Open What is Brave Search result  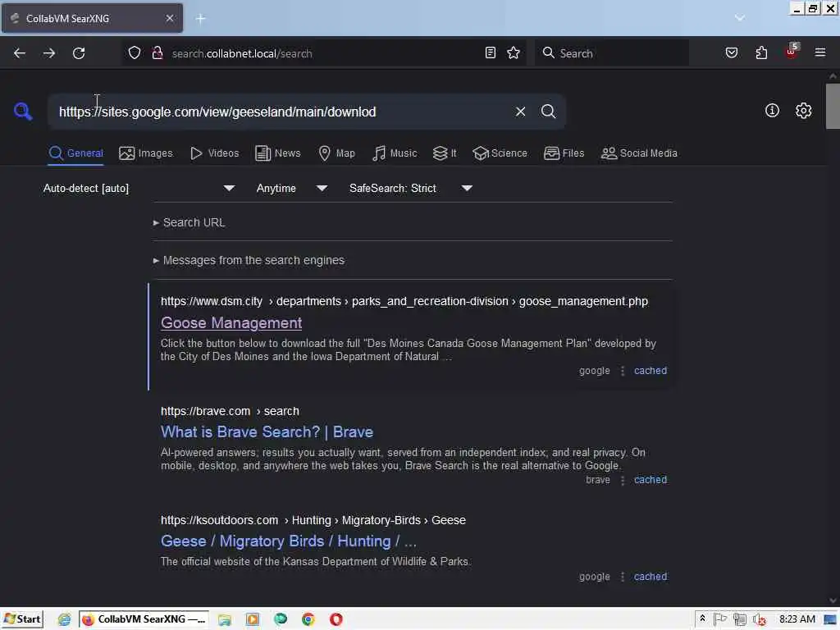pos(267,432)
